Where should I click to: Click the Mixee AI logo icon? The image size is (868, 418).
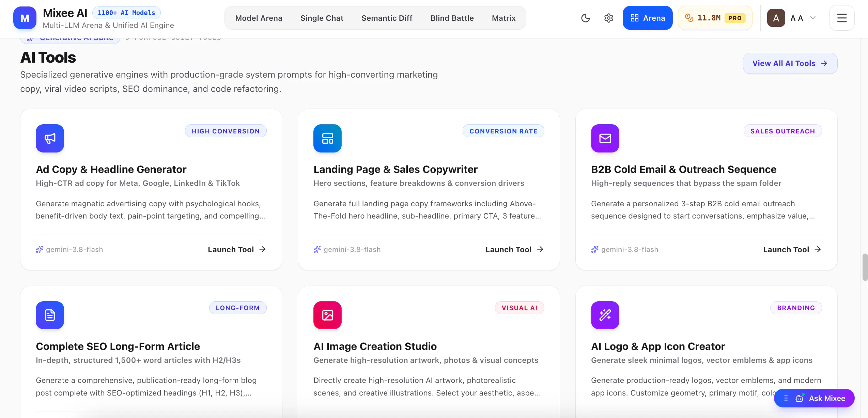tap(25, 18)
